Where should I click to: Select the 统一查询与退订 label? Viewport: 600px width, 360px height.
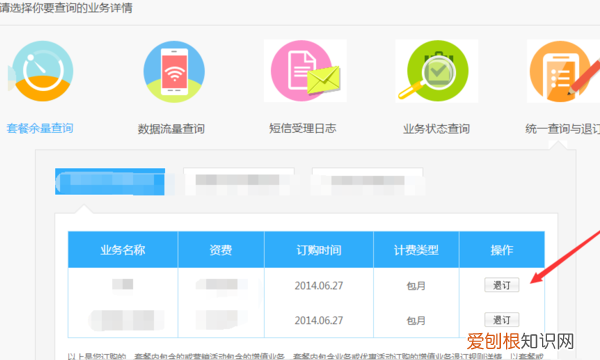point(562,129)
